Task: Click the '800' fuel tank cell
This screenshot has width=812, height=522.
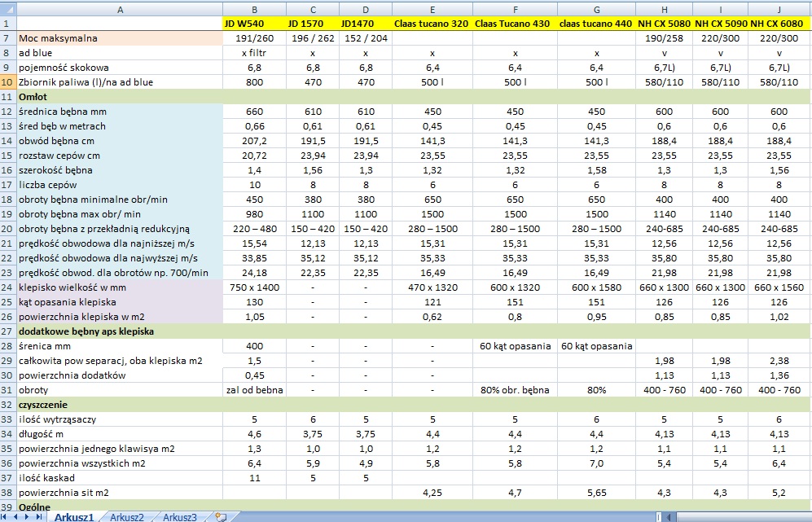Action: point(254,82)
